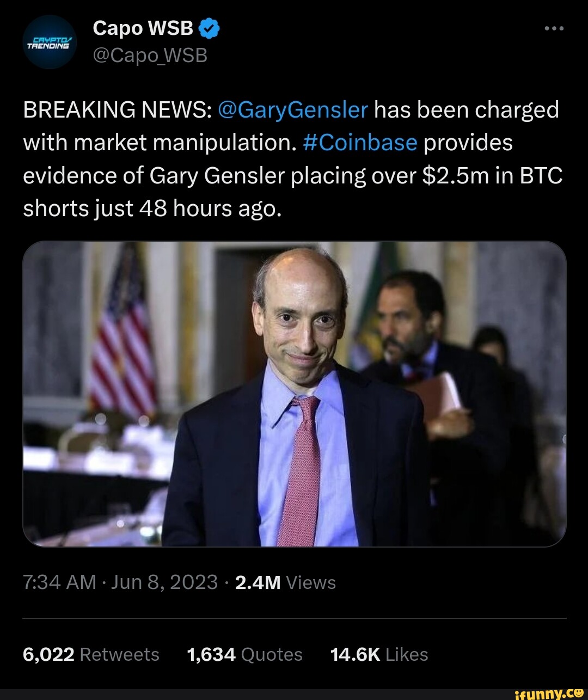Enlarge the attached tweet photo

pyautogui.click(x=294, y=394)
